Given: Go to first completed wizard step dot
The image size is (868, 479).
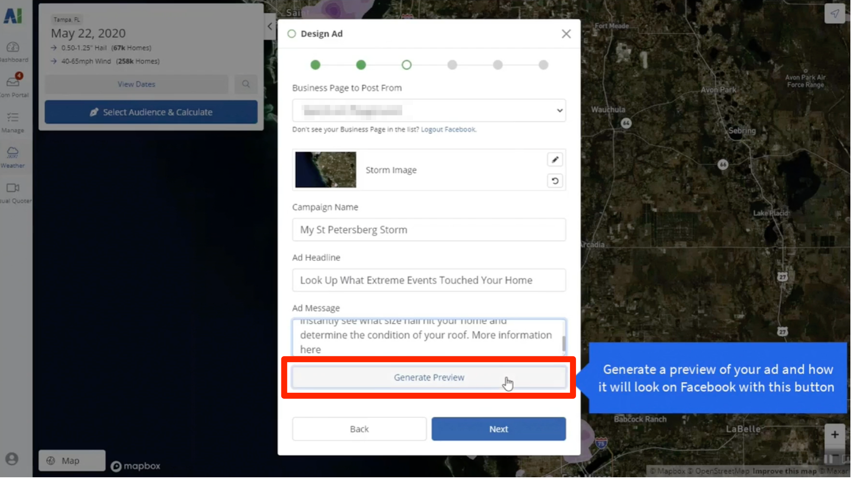Looking at the screenshot, I should (x=315, y=65).
